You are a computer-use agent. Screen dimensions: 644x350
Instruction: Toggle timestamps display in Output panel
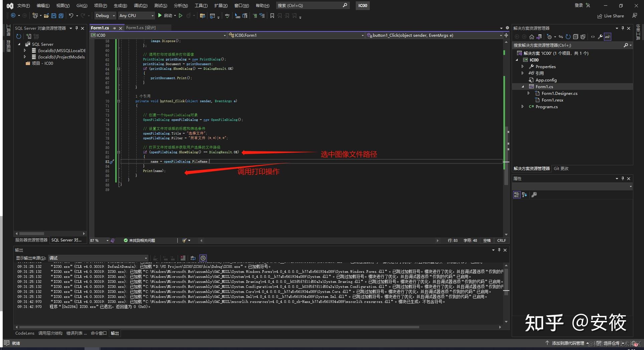(203, 258)
